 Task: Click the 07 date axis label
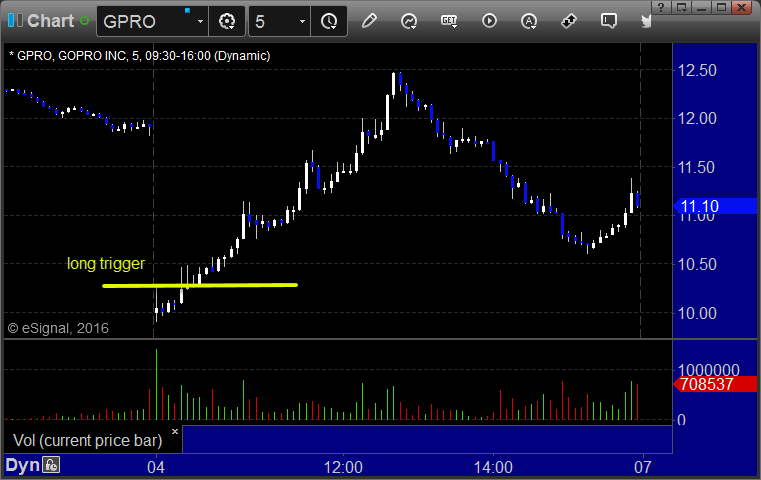click(x=643, y=467)
